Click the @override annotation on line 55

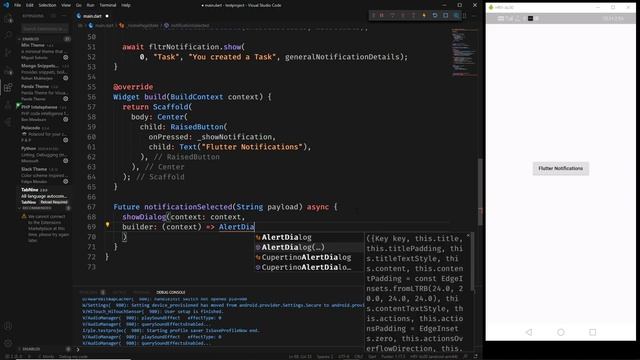pos(133,87)
